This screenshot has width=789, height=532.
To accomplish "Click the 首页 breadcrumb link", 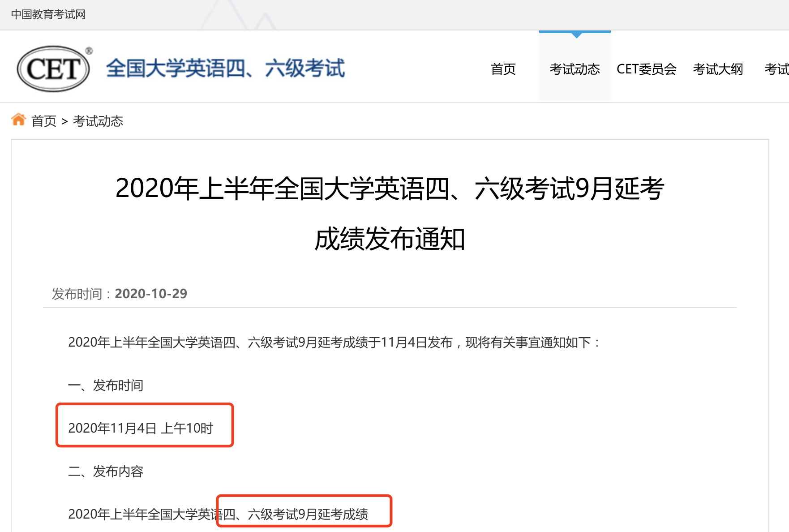I will tap(44, 121).
